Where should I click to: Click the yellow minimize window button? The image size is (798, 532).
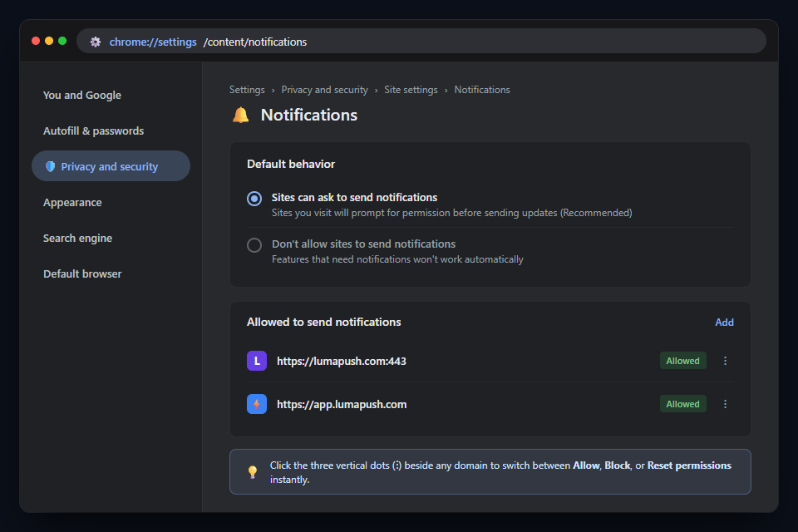point(49,41)
